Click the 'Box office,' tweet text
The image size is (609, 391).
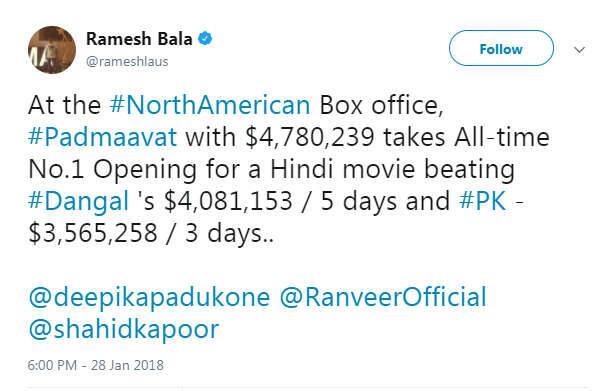381,105
